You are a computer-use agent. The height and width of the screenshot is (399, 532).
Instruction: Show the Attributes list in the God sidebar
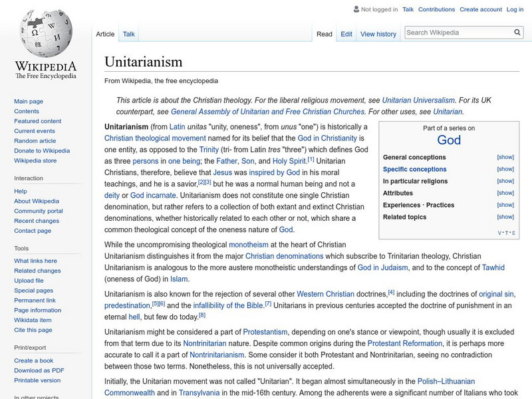(506, 193)
